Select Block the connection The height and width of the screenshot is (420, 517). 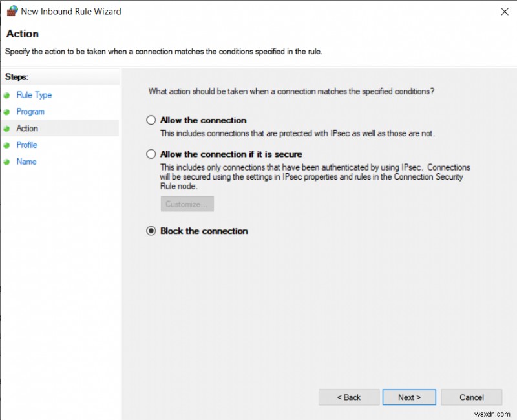tap(151, 231)
